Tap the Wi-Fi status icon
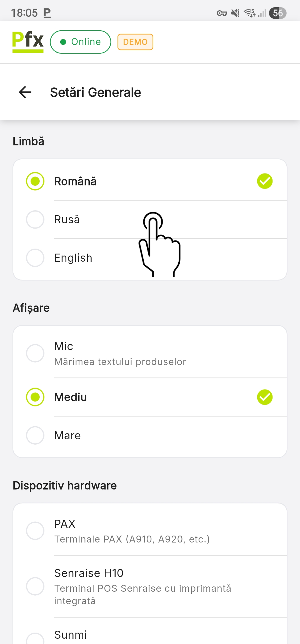The image size is (300, 644). pyautogui.click(x=249, y=13)
